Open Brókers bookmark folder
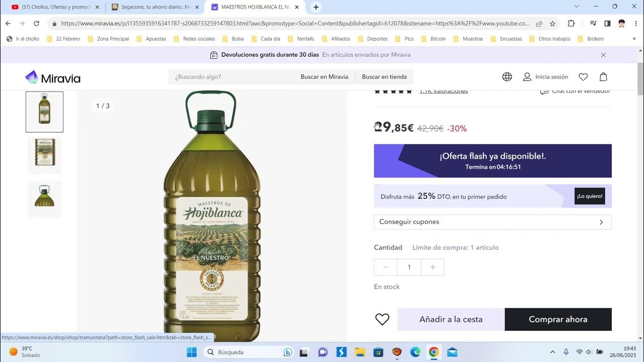Image resolution: width=644 pixels, height=362 pixels. point(590,39)
